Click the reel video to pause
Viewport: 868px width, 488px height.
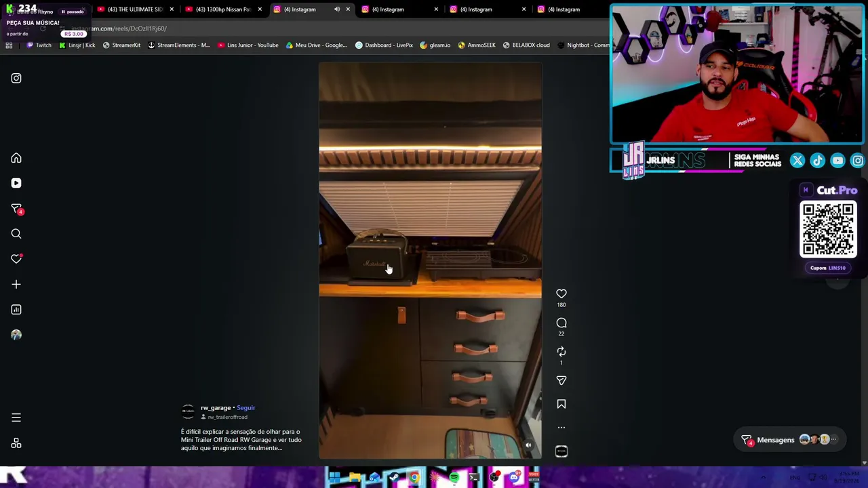(430, 261)
